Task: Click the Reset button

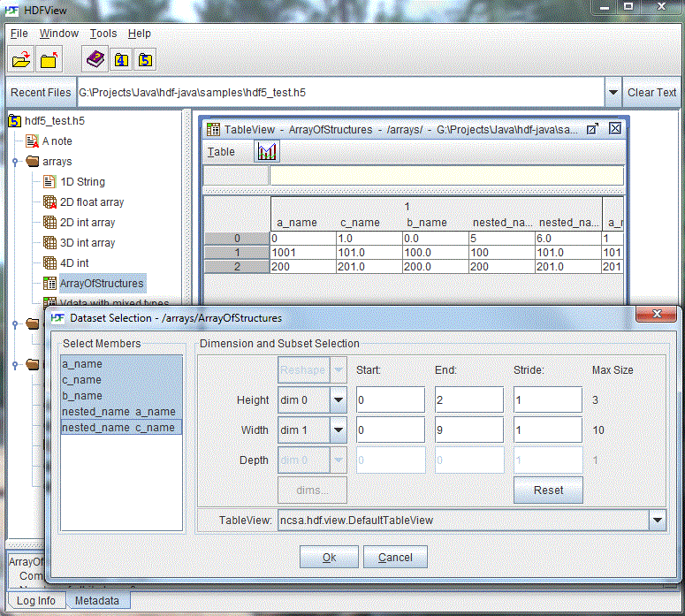Action: pos(548,490)
